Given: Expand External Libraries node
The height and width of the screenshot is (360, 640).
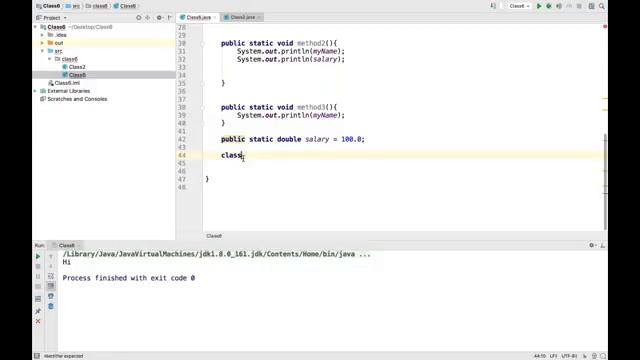Looking at the screenshot, I should [x=36, y=91].
